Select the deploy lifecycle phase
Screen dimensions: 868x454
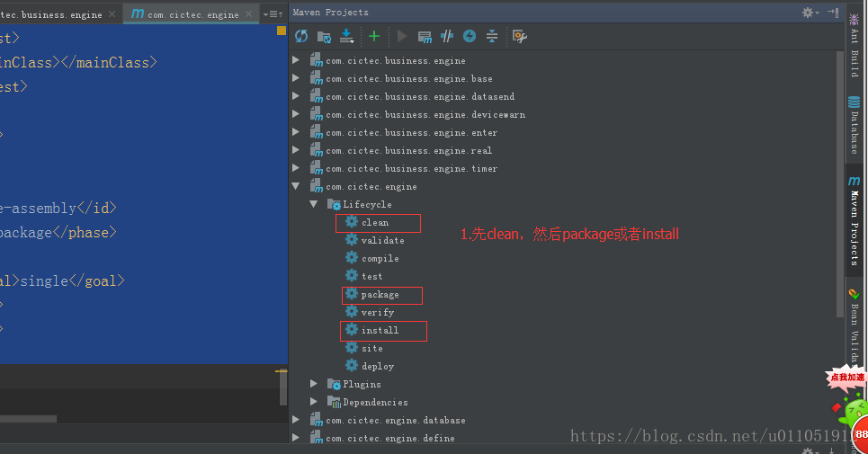pyautogui.click(x=378, y=366)
